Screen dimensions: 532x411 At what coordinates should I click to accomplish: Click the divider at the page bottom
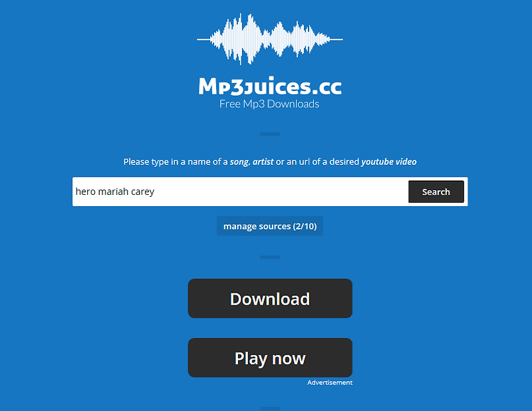point(270,408)
